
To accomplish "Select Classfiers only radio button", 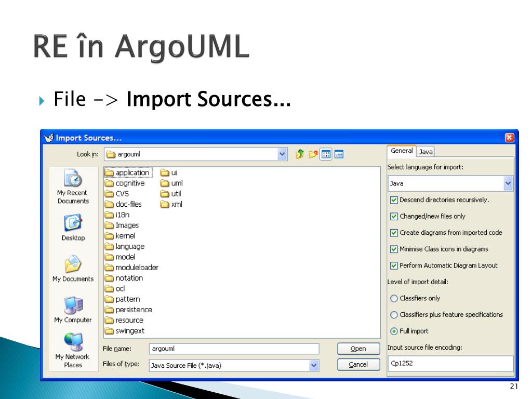I will 394,299.
